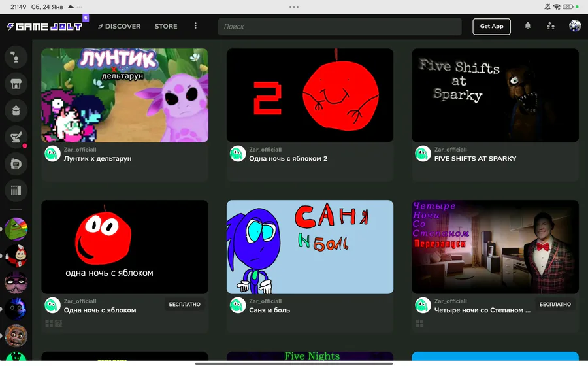Click the Четыре ночи со Степаном title
The height and width of the screenshot is (368, 588).
(482, 310)
